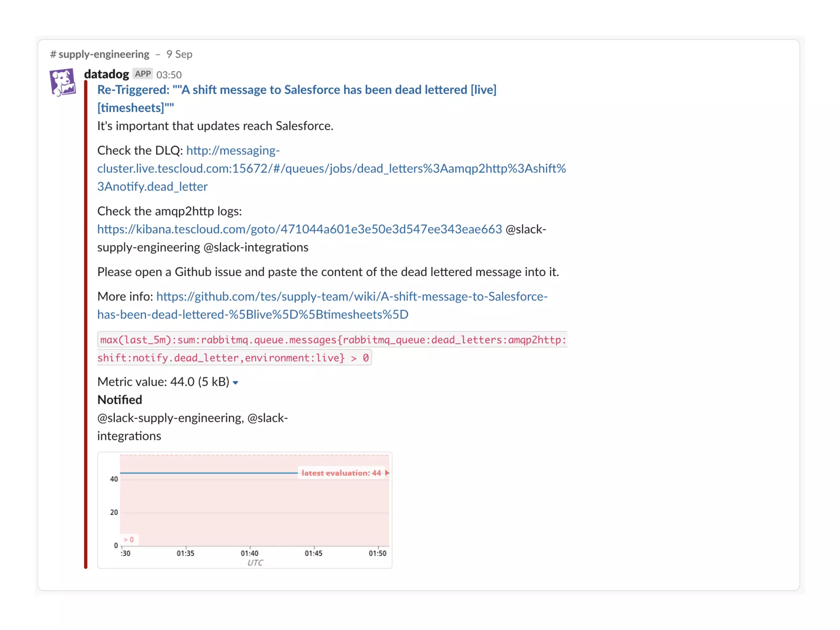The height and width of the screenshot is (630, 840).
Task: Click the APP badge next to datadog
Action: 143,74
